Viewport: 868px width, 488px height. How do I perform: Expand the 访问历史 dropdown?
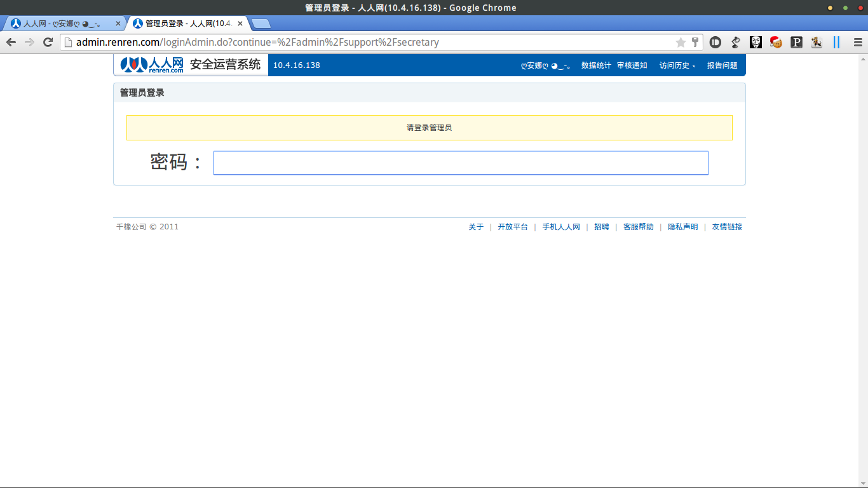click(x=677, y=65)
